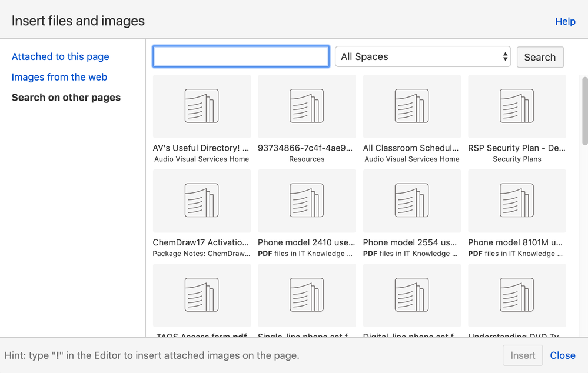Viewport: 588px width, 373px height.
Task: Click 'Audio Visual Services Home' under Classroom Schedule
Action: click(x=412, y=159)
